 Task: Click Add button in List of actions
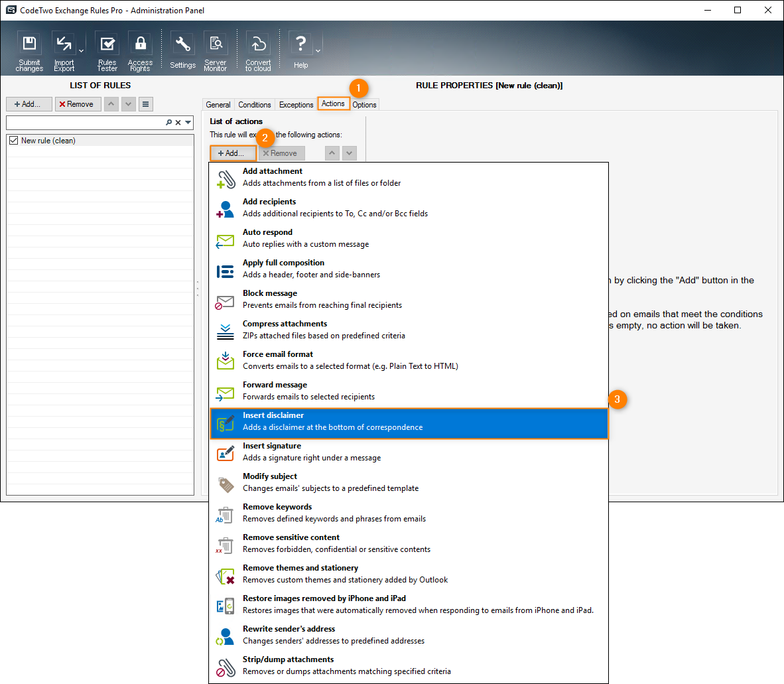click(233, 153)
